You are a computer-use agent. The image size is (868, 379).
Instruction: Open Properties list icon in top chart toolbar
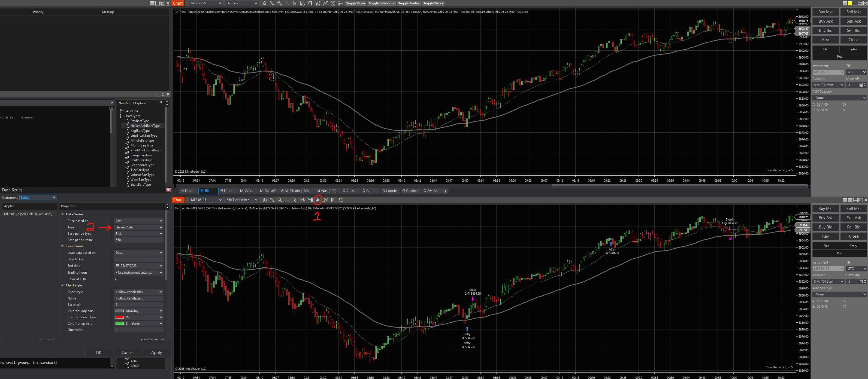click(x=341, y=3)
